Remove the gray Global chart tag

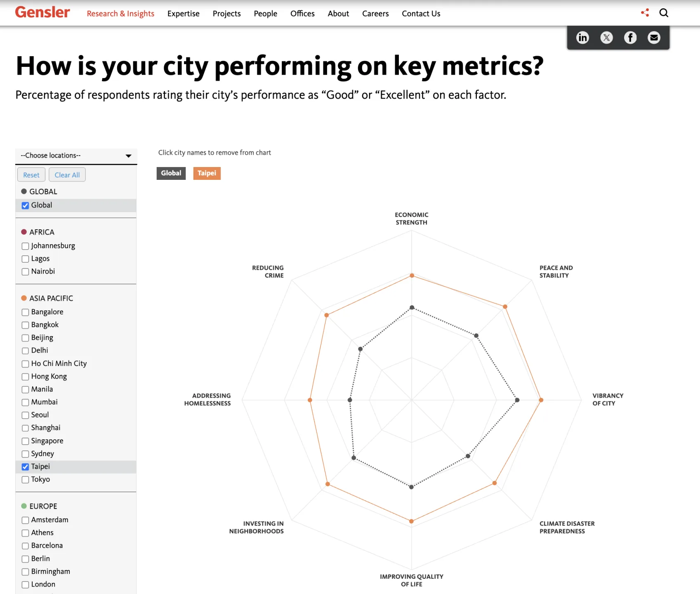click(171, 173)
